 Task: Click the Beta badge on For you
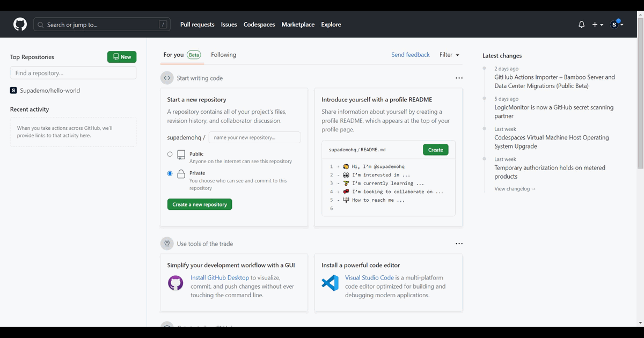(x=194, y=55)
